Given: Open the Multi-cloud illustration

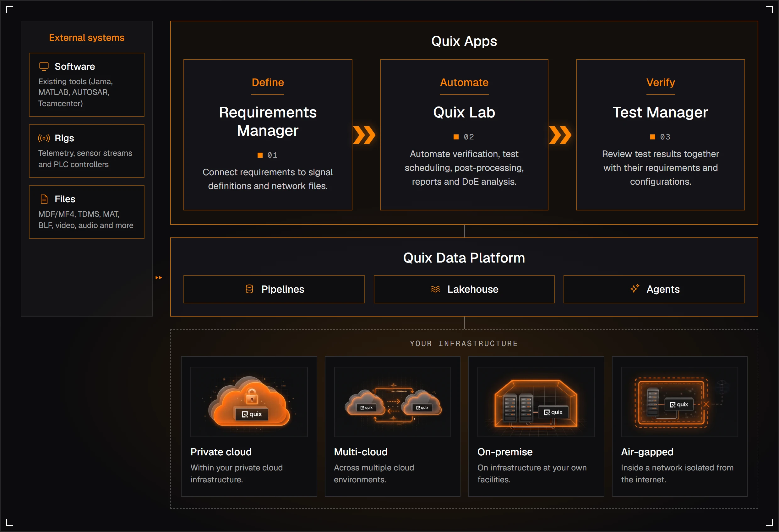Looking at the screenshot, I should (x=393, y=402).
